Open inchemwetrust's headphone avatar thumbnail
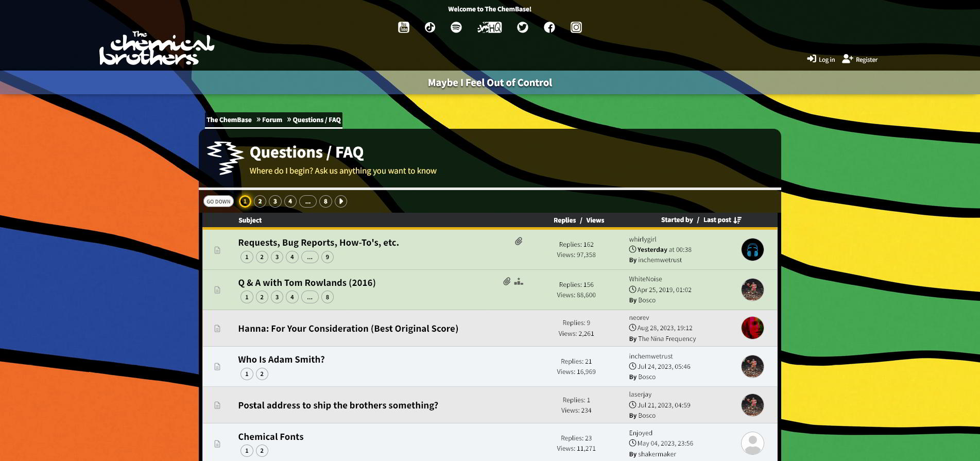This screenshot has height=461, width=980. (752, 250)
